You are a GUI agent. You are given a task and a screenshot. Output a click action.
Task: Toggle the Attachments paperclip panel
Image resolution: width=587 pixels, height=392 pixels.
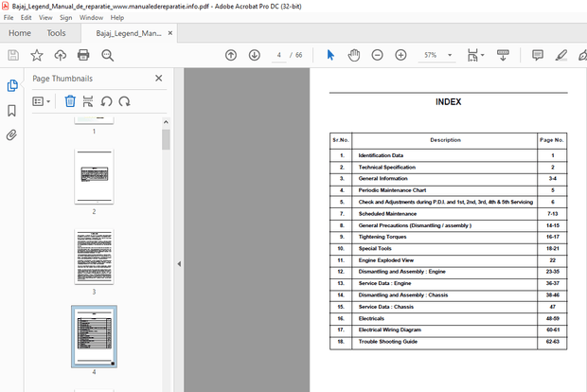(12, 134)
